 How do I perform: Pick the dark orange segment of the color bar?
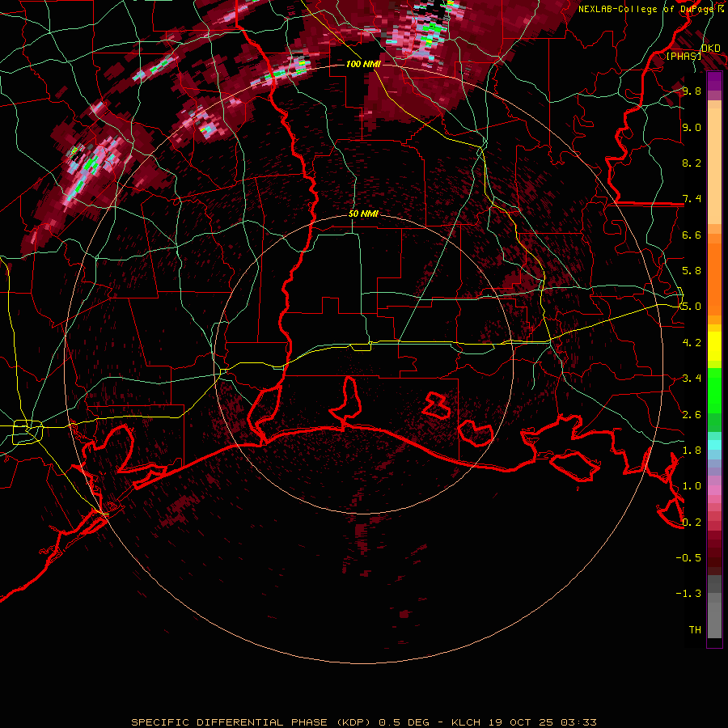click(x=714, y=279)
